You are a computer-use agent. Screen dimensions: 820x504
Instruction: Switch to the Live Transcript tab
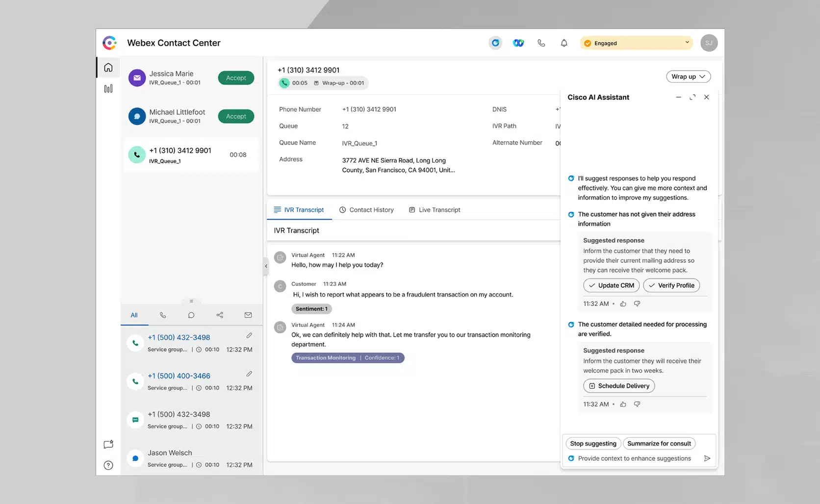[x=435, y=210]
